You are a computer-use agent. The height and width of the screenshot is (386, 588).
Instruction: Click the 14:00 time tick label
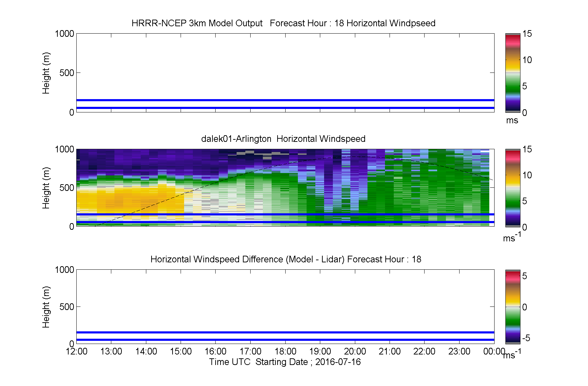[146, 351]
